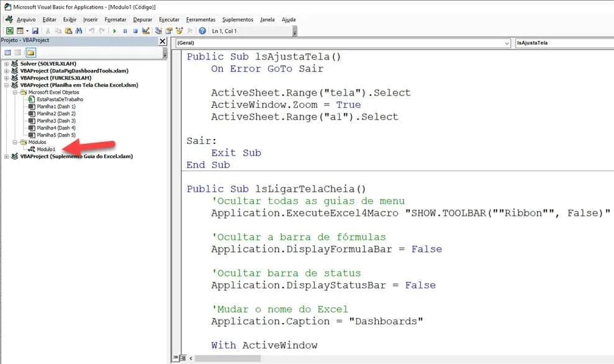Click the View Microsoft Excel icon
614x364 pixels.
pyautogui.click(x=9, y=31)
